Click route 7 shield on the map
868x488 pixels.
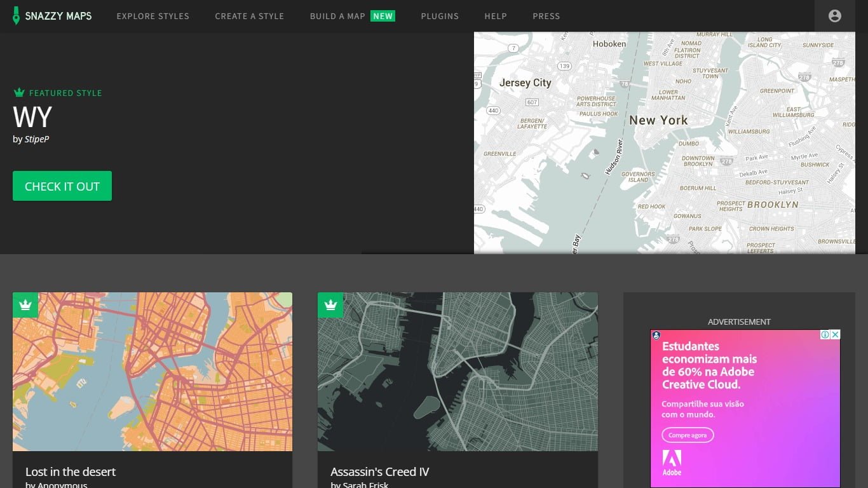pyautogui.click(x=513, y=48)
